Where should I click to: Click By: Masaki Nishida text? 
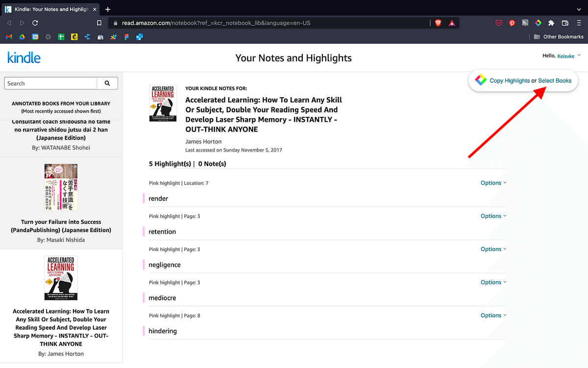click(61, 240)
